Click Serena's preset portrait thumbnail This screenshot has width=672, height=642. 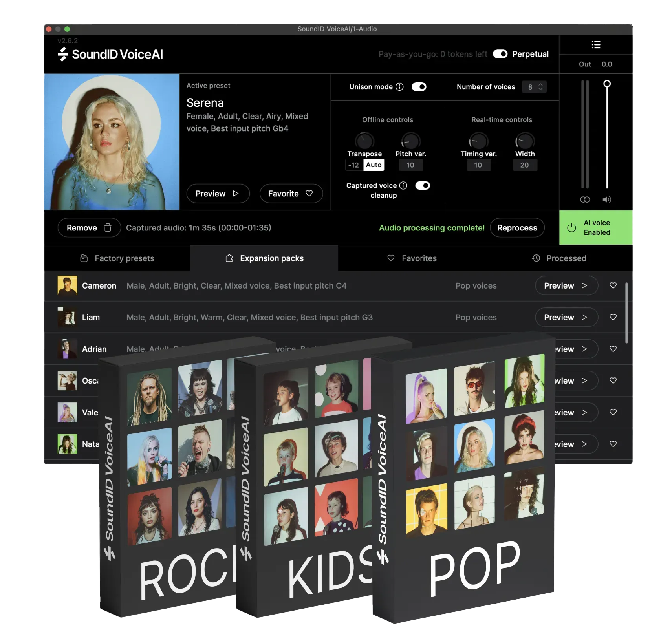point(112,142)
